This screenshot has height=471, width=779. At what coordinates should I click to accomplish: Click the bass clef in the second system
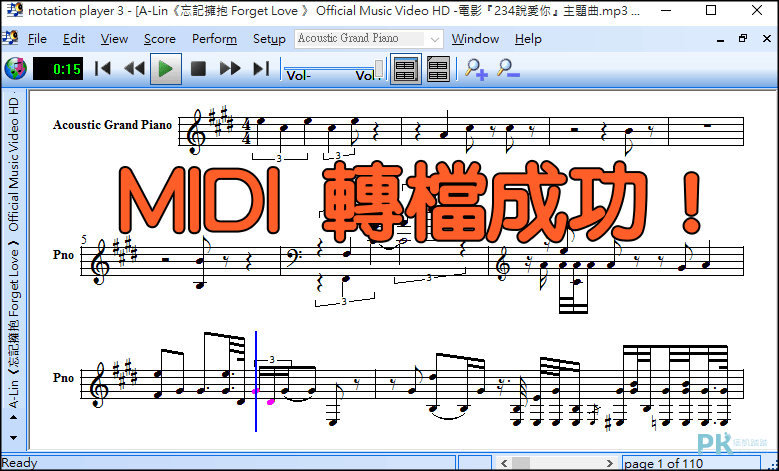(292, 257)
